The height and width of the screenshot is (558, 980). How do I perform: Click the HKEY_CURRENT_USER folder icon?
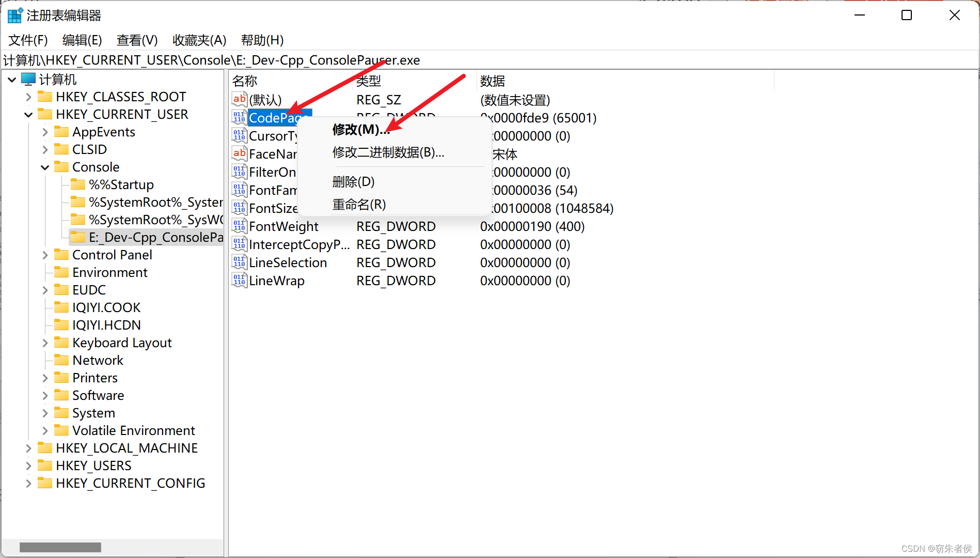click(x=45, y=114)
